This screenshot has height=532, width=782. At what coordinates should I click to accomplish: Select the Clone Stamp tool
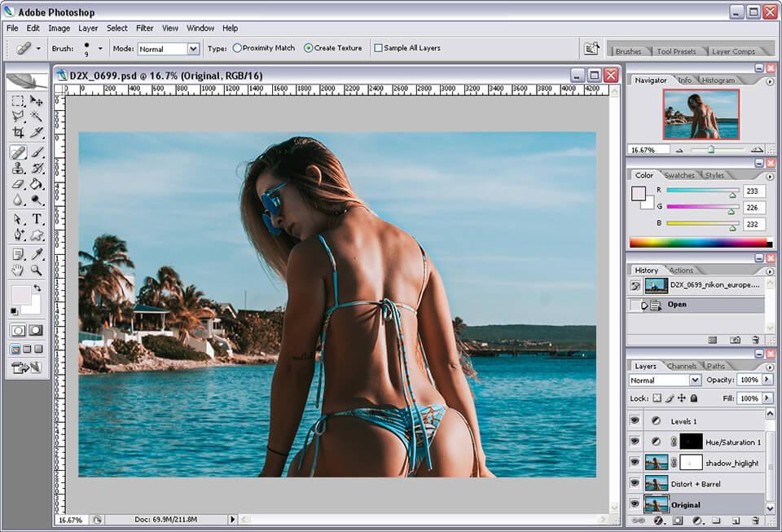[x=20, y=168]
